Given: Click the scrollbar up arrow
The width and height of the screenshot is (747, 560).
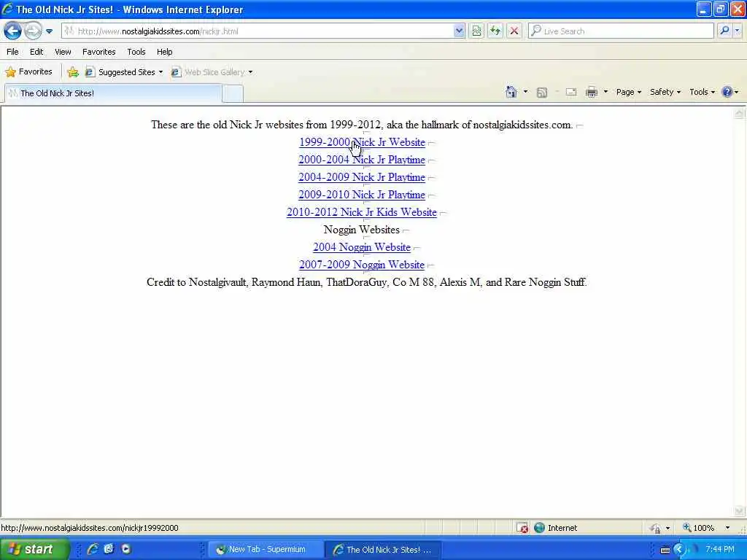Looking at the screenshot, I should 739,113.
